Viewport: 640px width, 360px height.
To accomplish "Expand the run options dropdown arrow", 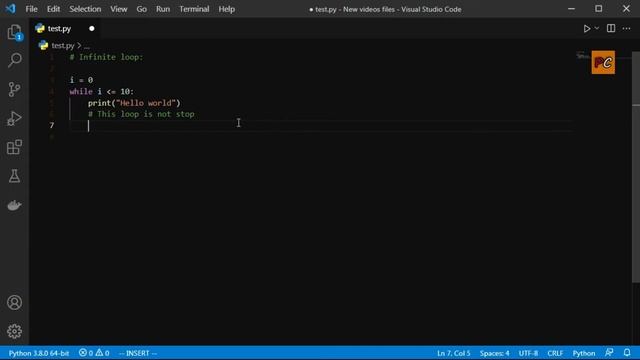I will [597, 29].
